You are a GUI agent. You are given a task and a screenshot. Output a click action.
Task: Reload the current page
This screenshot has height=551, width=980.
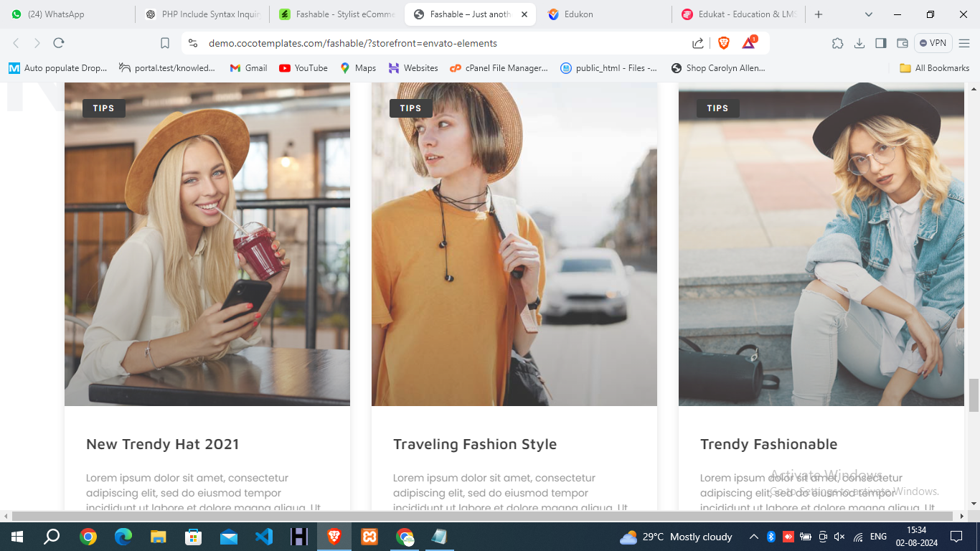pos(59,43)
